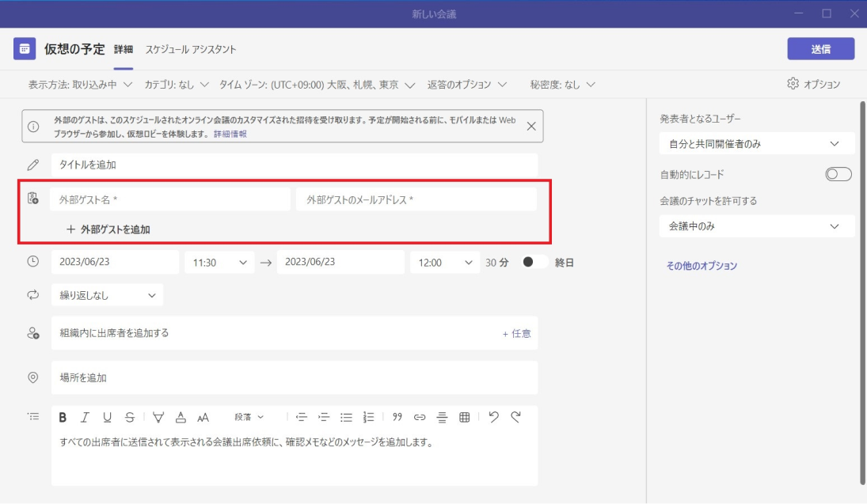This screenshot has width=867, height=504.
Task: Click + 任意 optional attendees link
Action: (x=516, y=333)
